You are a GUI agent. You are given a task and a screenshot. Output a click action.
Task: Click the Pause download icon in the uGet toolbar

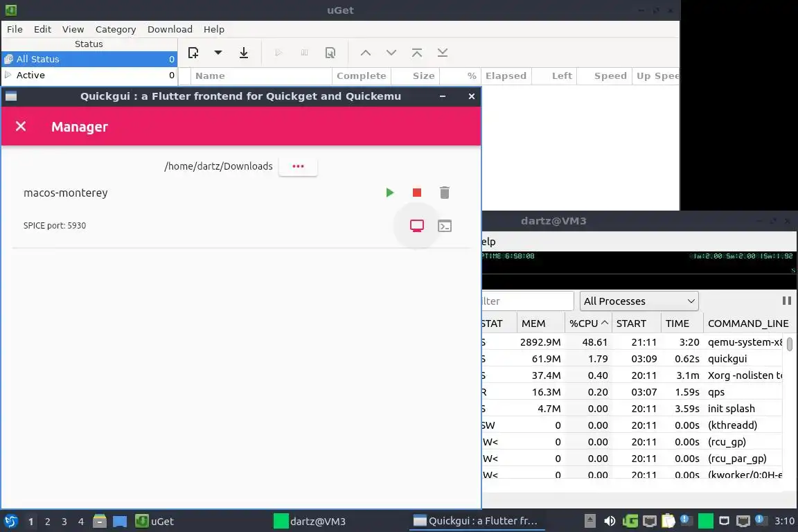pos(304,53)
